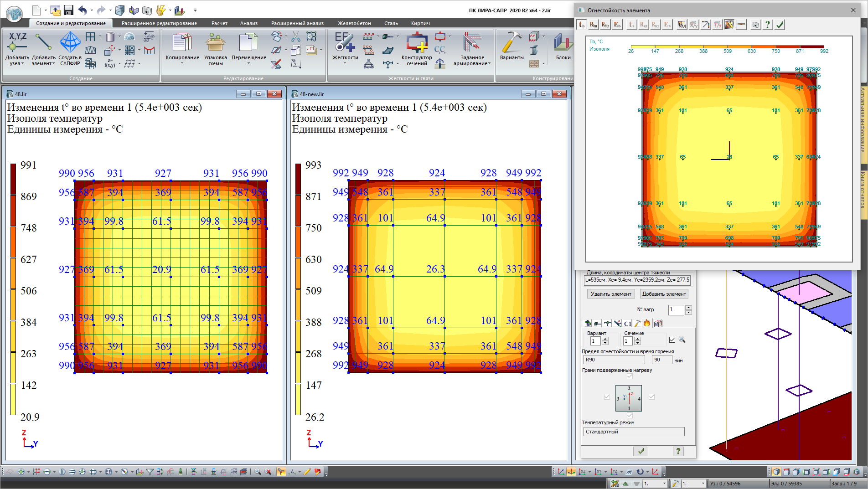Click the camera snapshot icon in fire dialog
The image size is (868, 489).
(755, 25)
